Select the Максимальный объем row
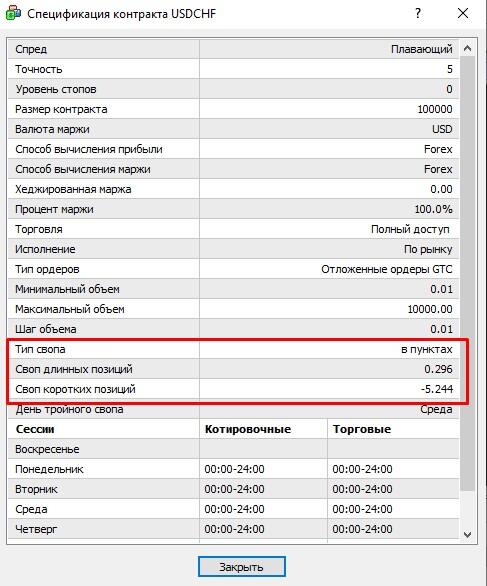487x586 pixels. point(234,309)
